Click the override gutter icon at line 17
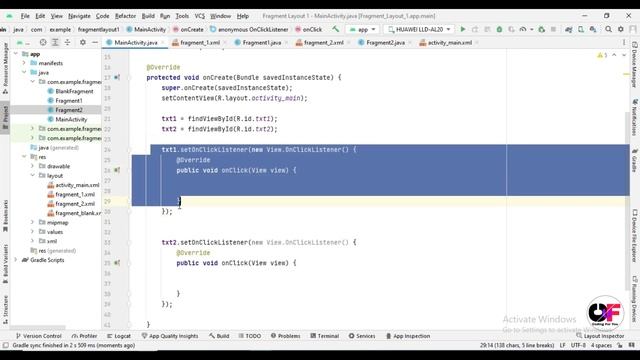The image size is (640, 360). coord(117,78)
